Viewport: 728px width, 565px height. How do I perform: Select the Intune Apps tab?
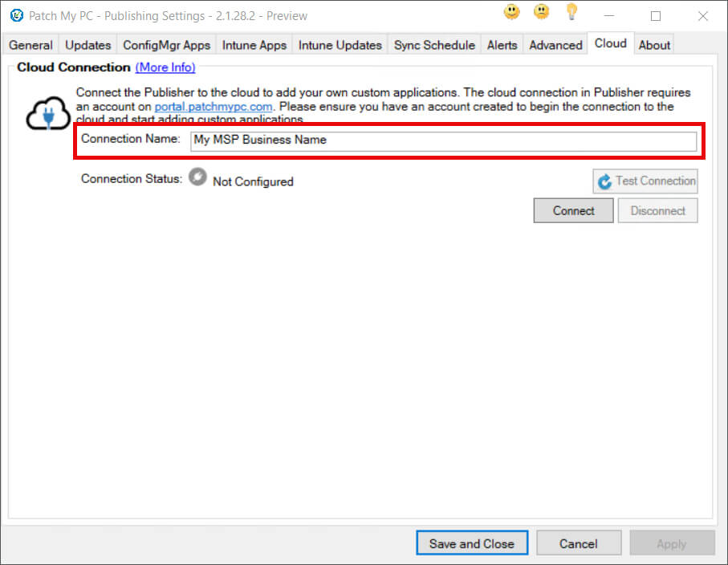point(254,45)
